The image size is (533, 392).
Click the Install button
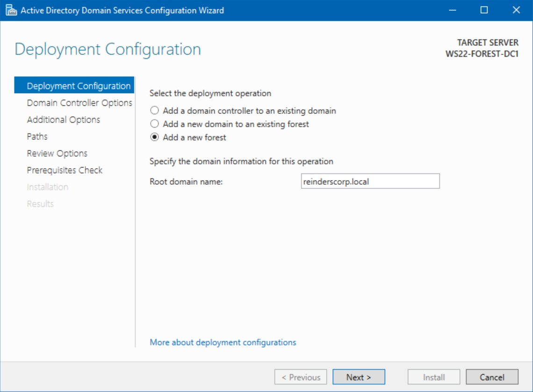[x=433, y=377]
